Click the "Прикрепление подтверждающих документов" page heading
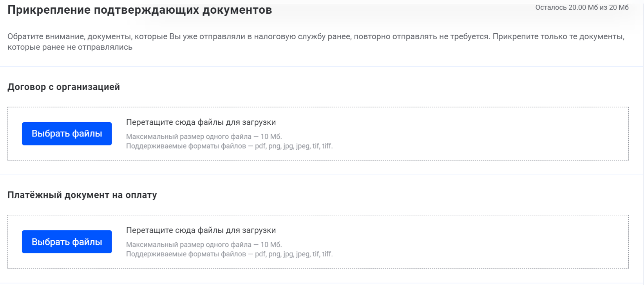644x285 pixels. click(139, 10)
